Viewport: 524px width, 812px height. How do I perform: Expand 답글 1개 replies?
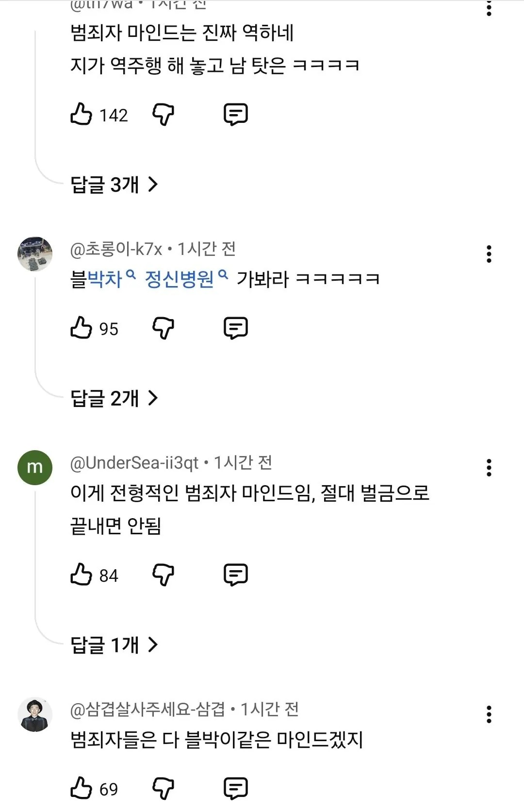(115, 645)
